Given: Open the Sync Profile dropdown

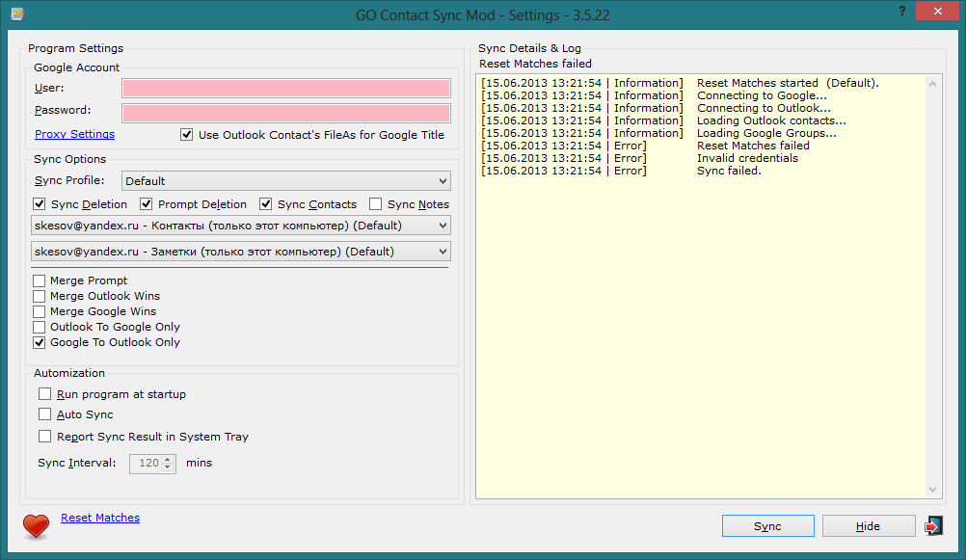Looking at the screenshot, I should click(x=286, y=181).
